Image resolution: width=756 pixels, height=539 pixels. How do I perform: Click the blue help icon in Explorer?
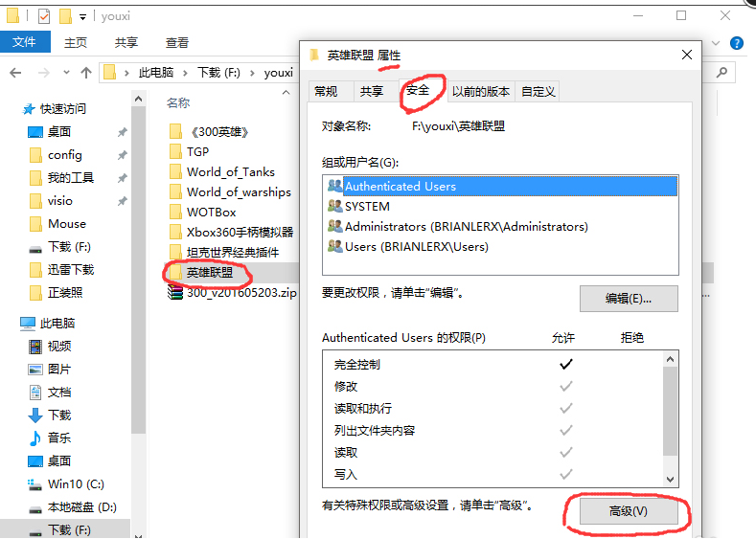[737, 43]
